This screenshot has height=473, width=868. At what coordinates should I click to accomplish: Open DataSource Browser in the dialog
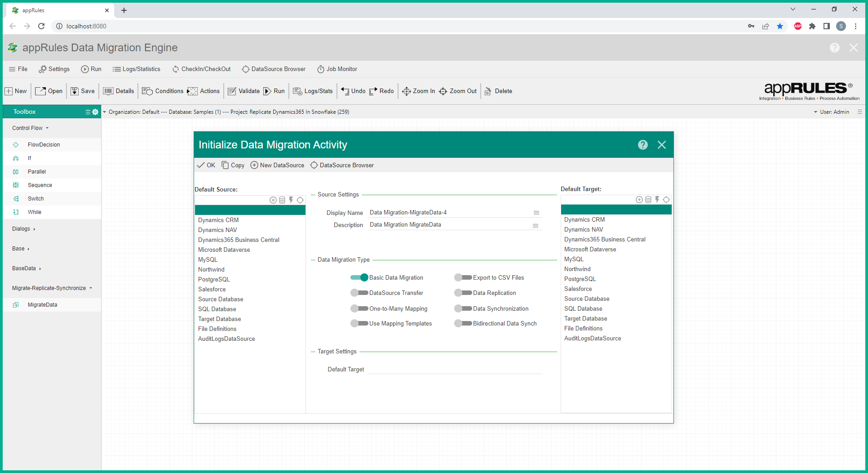pos(342,165)
